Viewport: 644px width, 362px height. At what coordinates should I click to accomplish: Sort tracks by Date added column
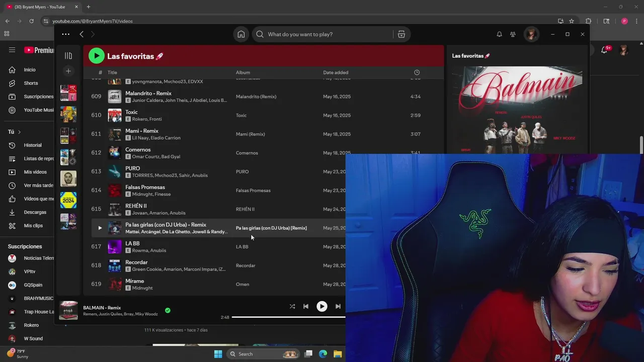[336, 72]
